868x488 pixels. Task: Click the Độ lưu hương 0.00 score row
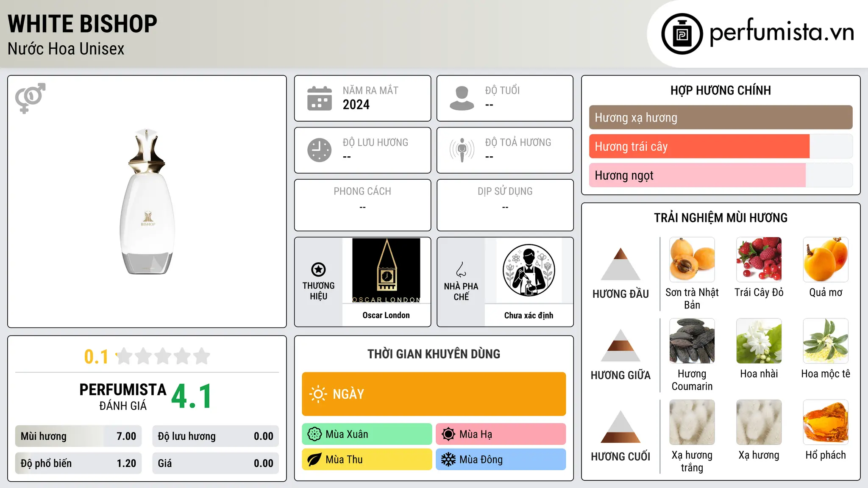tap(215, 436)
